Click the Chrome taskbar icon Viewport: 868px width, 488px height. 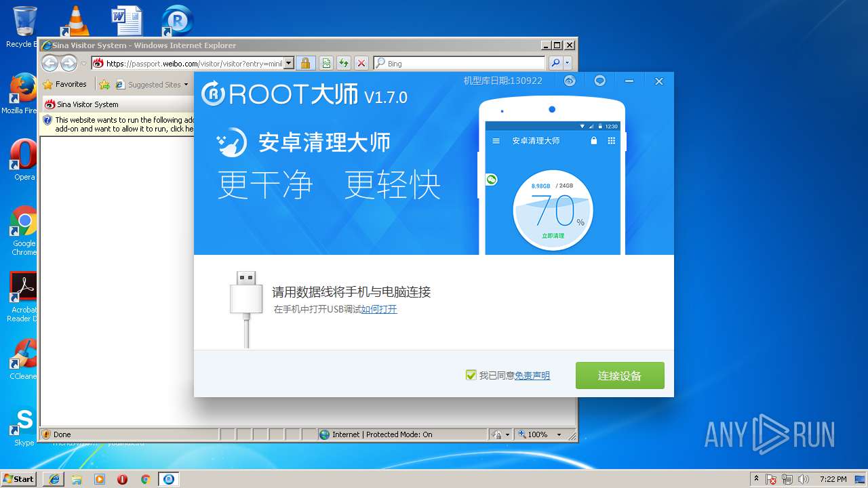point(145,479)
